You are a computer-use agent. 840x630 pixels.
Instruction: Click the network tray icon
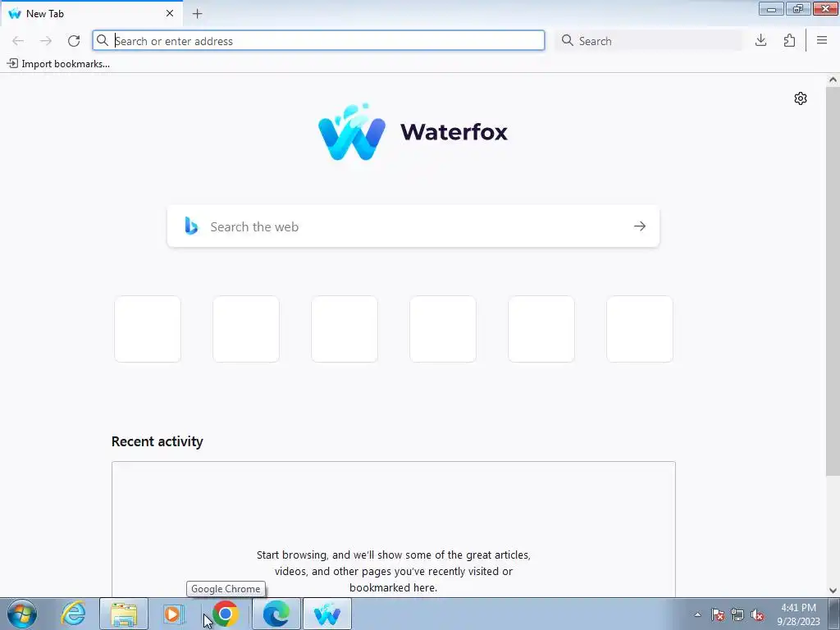point(737,614)
